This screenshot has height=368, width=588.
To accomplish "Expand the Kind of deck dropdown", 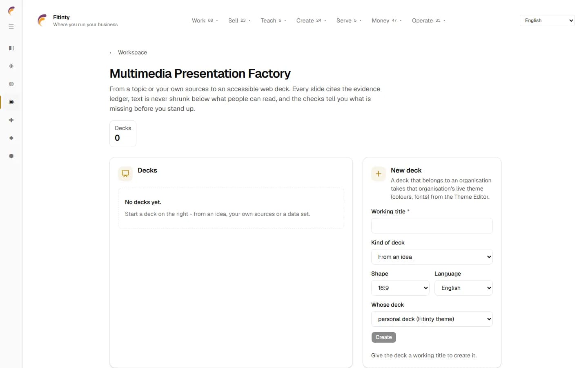I will coord(432,257).
